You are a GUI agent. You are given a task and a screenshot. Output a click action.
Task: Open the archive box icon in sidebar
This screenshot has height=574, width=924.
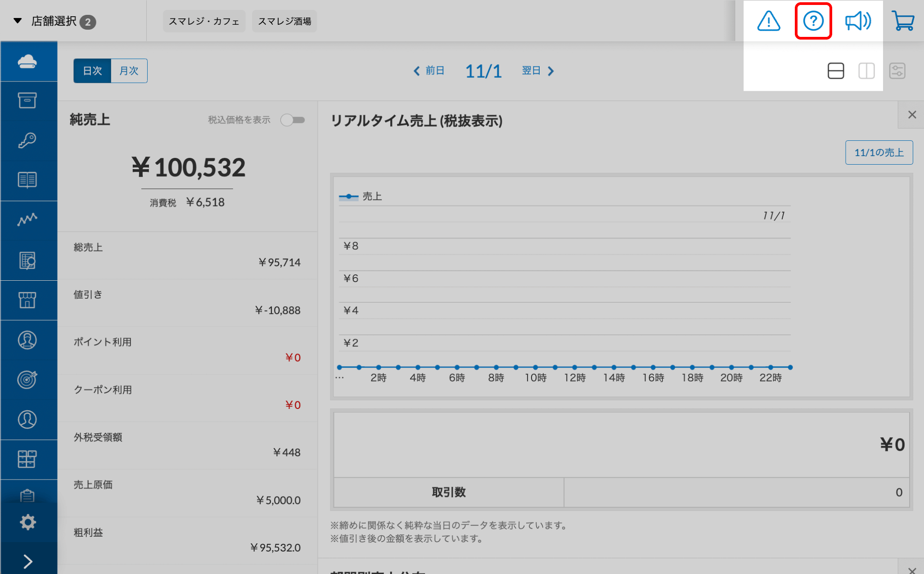(27, 101)
